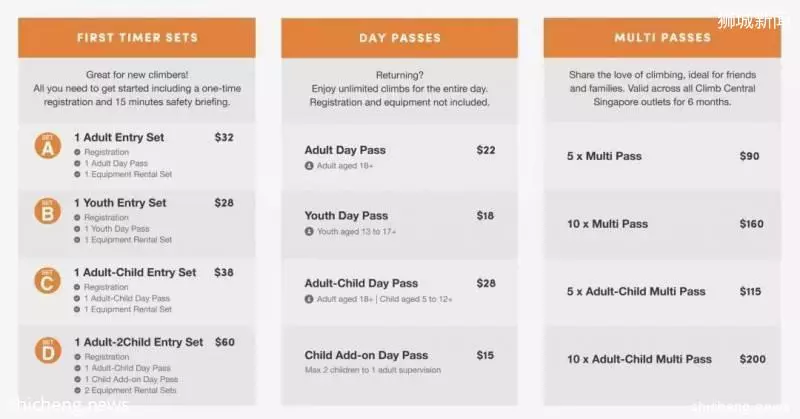Click the orange Set B circle icon
800x419 pixels.
48,211
